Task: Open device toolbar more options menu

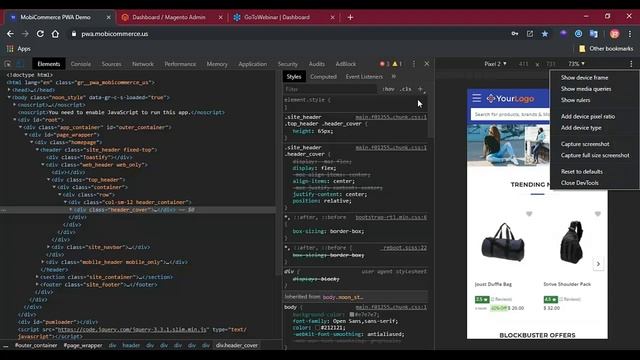Action: pos(631,64)
